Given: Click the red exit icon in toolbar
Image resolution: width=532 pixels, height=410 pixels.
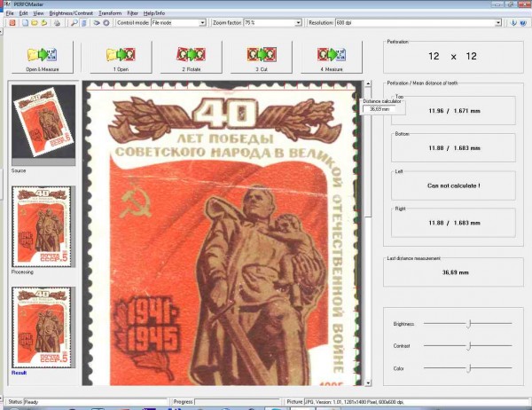Looking at the screenshot, I should click(12, 23).
